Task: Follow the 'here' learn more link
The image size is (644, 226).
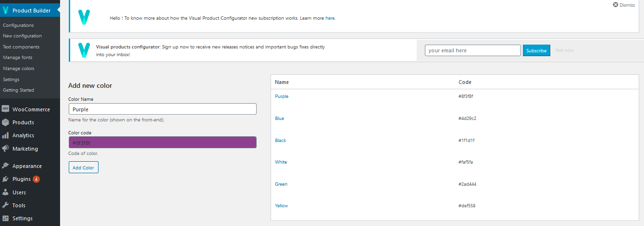Action: click(x=330, y=18)
